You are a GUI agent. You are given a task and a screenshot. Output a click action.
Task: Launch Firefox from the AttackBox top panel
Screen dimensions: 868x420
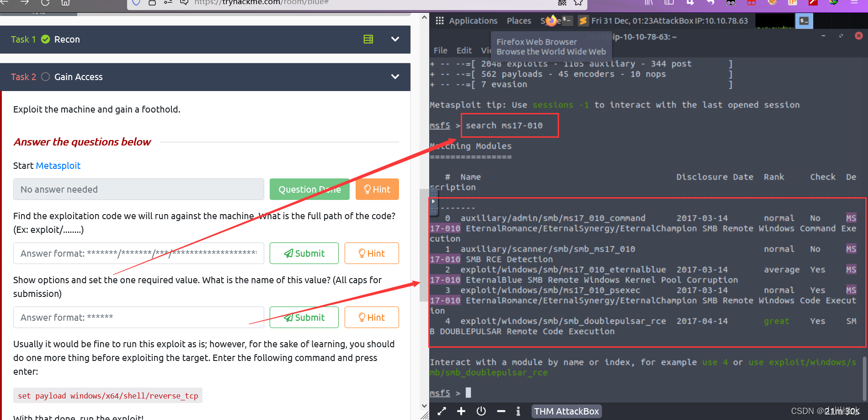point(552,20)
